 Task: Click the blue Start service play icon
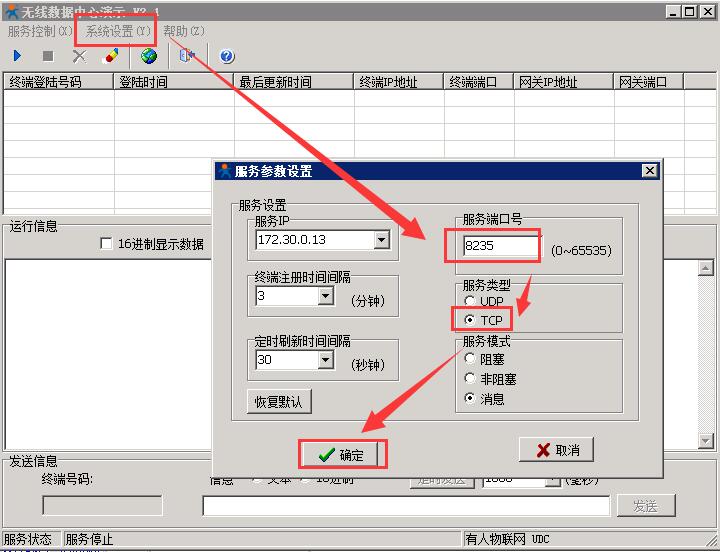(17, 56)
